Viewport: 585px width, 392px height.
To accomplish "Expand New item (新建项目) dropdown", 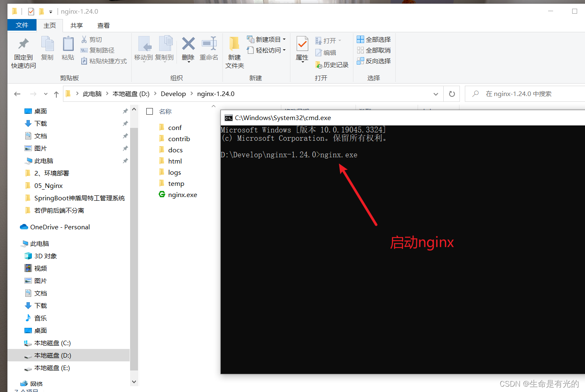I will tap(284, 39).
